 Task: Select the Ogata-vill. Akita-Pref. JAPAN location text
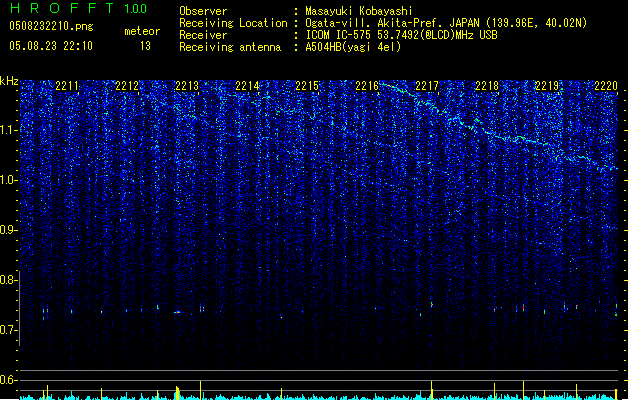point(446,23)
